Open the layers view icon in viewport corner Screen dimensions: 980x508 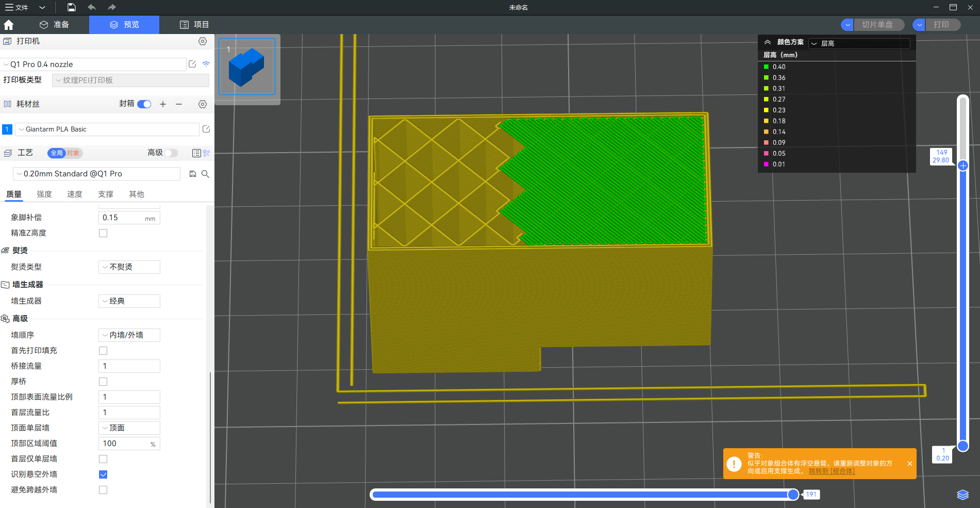click(962, 495)
